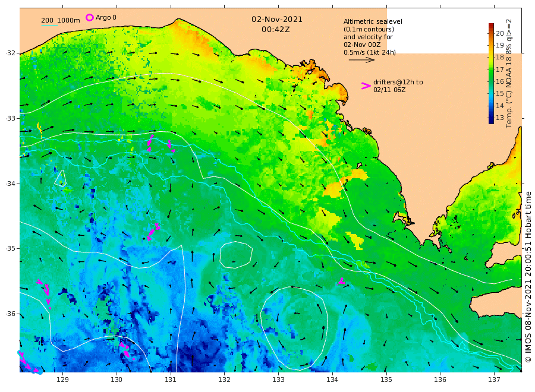The image size is (535, 392).
Task: Click the magenta drifter track near 130.2E, 36.6S
Action: pyautogui.click(x=126, y=351)
